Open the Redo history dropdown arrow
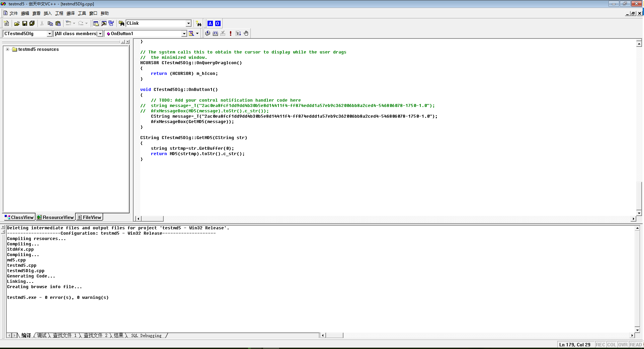 pos(86,23)
